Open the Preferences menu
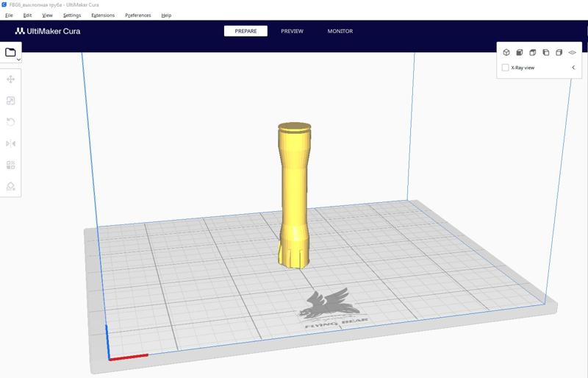The width and height of the screenshot is (588, 378). 138,15
